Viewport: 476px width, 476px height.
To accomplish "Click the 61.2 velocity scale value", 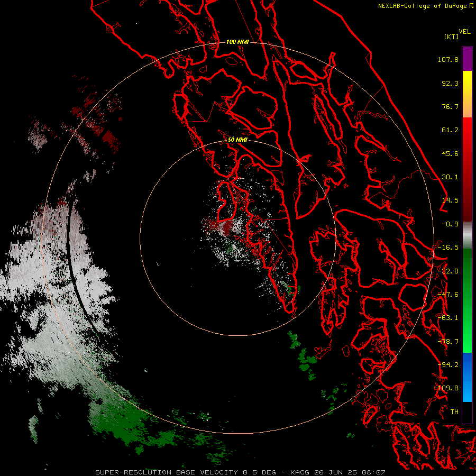I will [450, 130].
